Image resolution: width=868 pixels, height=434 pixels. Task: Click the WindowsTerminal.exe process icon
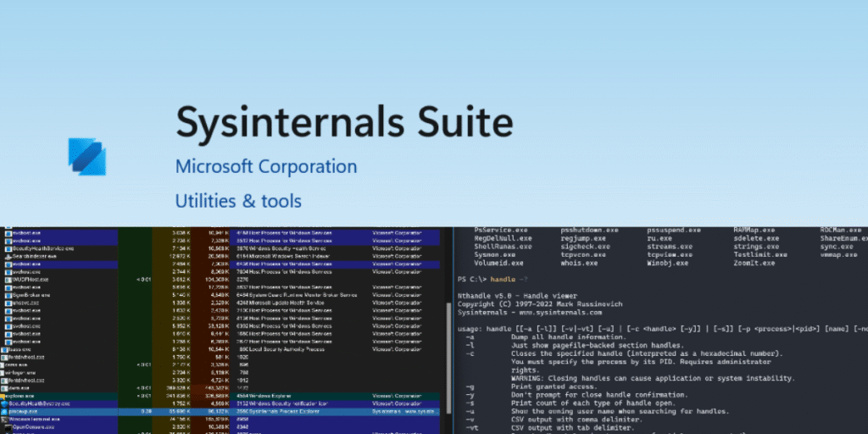click(4, 420)
